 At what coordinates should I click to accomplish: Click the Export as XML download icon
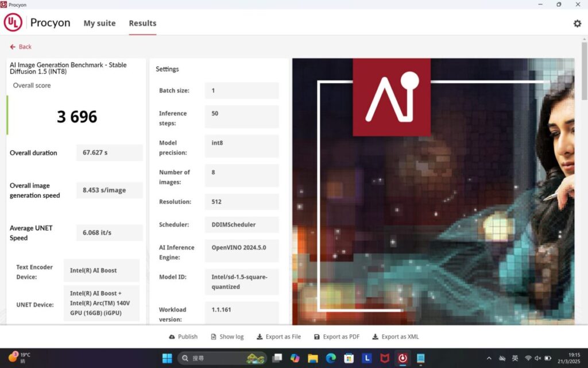pos(375,337)
